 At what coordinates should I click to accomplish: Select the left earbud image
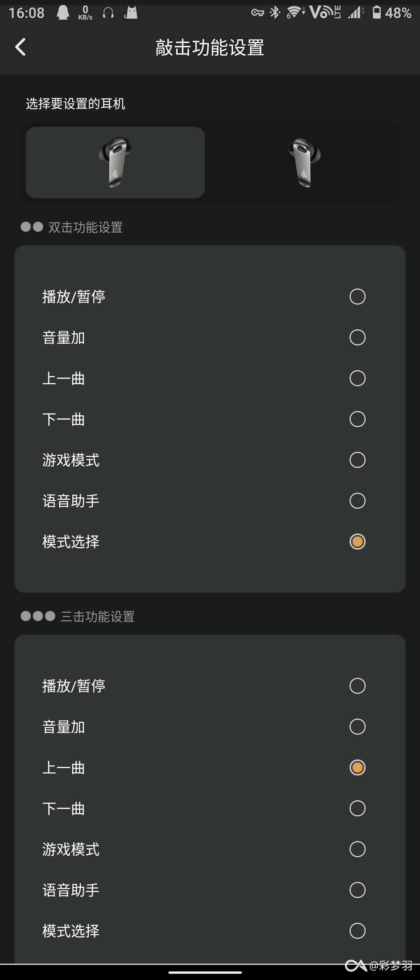coord(115,163)
